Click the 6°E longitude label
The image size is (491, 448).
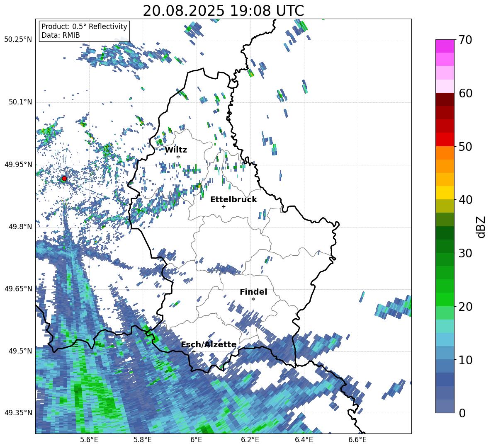pyautogui.click(x=196, y=440)
